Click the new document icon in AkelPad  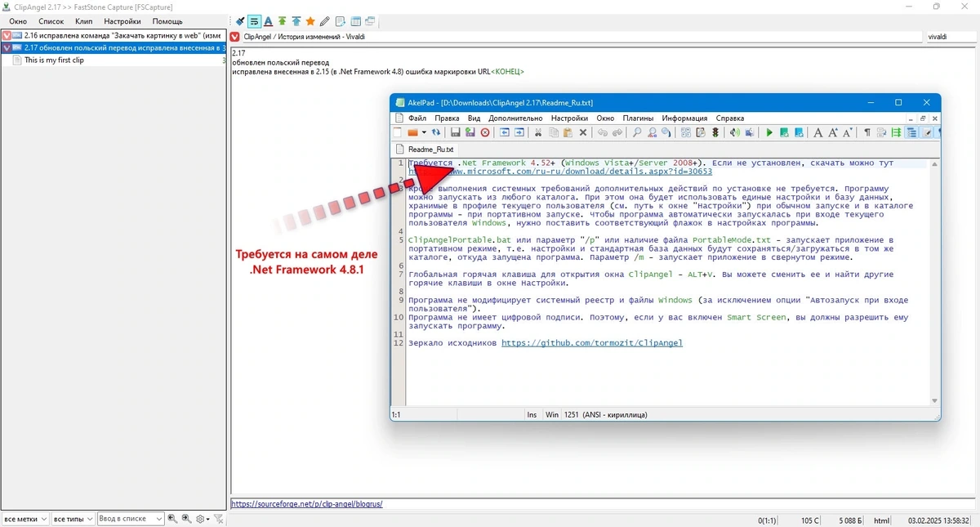[x=398, y=132]
